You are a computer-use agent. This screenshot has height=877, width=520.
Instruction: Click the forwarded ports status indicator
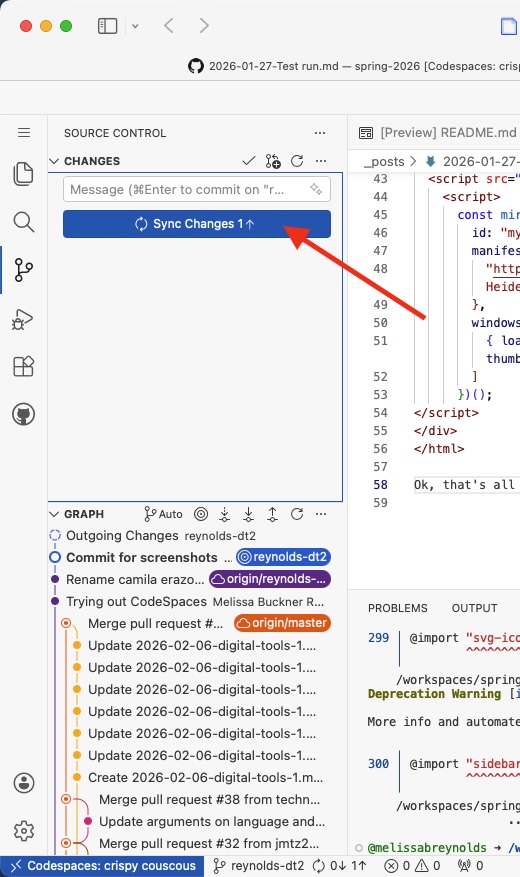click(x=471, y=866)
